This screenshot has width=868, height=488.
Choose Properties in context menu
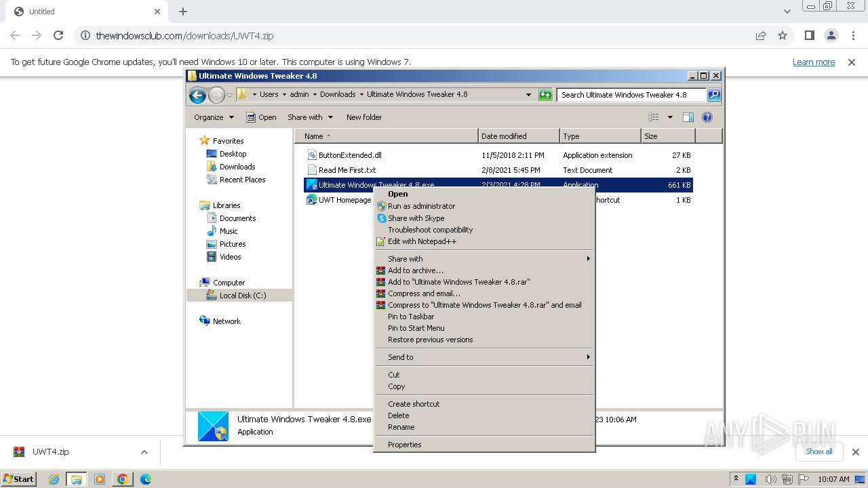tap(485, 445)
